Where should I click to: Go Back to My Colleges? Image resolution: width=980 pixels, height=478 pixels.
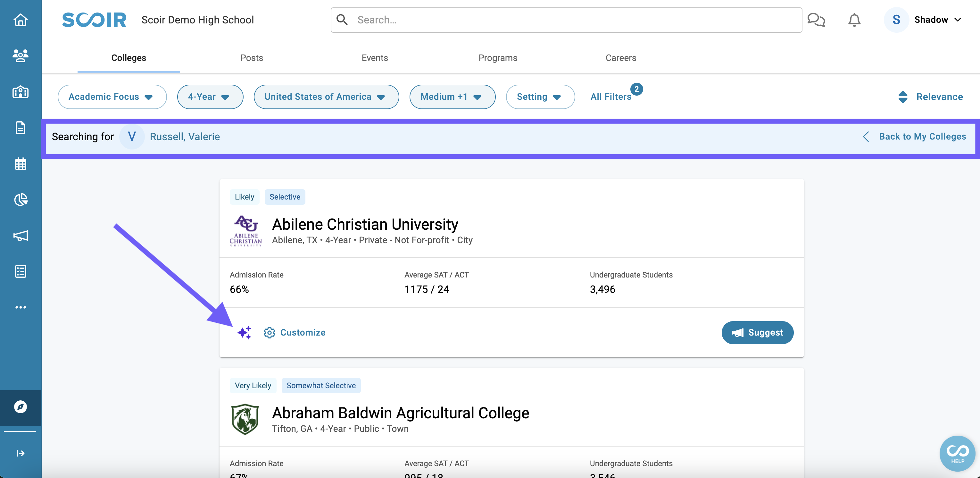click(x=915, y=137)
